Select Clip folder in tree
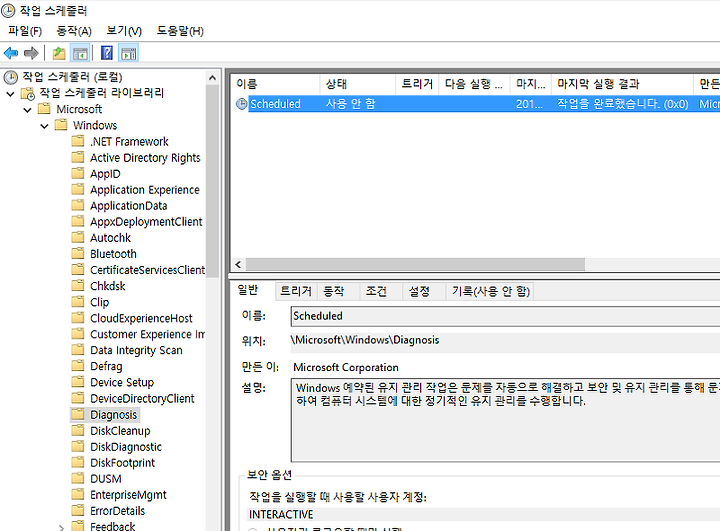720x531 pixels. pyautogui.click(x=100, y=302)
